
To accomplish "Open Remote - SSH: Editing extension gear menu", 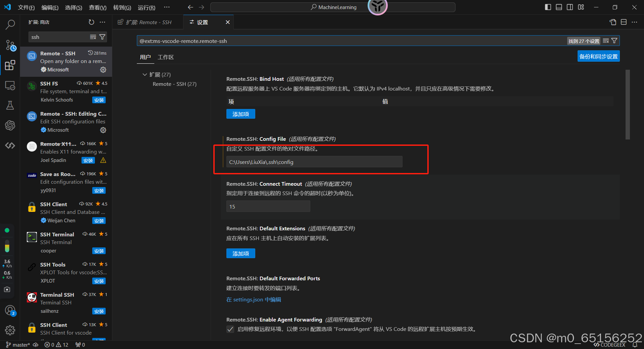I will pos(103,130).
